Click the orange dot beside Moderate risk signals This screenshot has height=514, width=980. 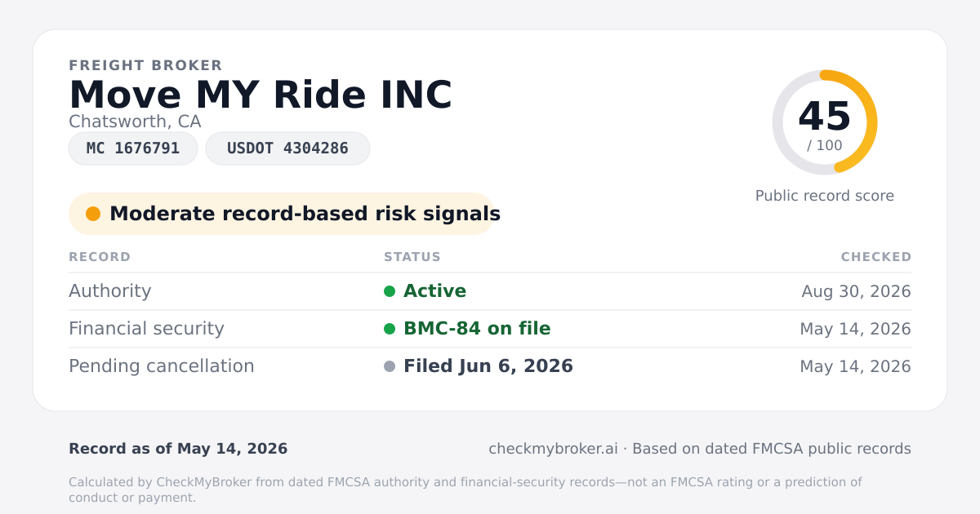(x=93, y=214)
